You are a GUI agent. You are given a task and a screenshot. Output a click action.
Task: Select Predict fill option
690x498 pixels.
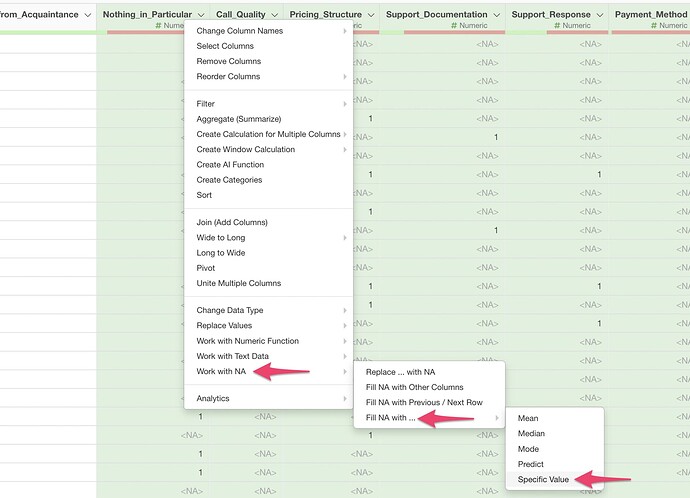click(x=530, y=464)
